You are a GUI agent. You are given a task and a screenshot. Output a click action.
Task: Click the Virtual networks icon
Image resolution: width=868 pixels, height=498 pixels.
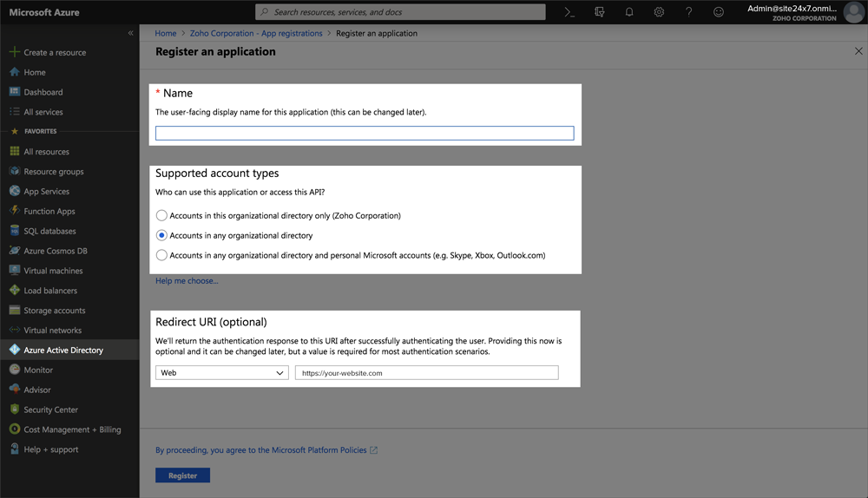point(15,330)
